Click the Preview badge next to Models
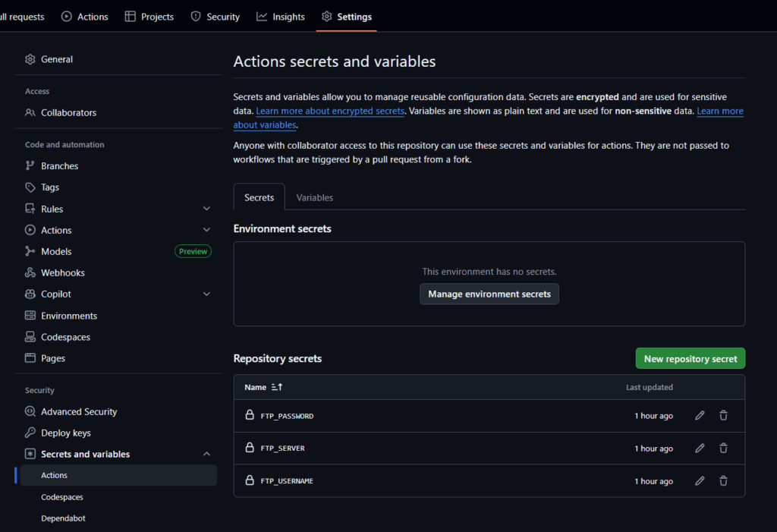The height and width of the screenshot is (532, 777). pos(193,251)
